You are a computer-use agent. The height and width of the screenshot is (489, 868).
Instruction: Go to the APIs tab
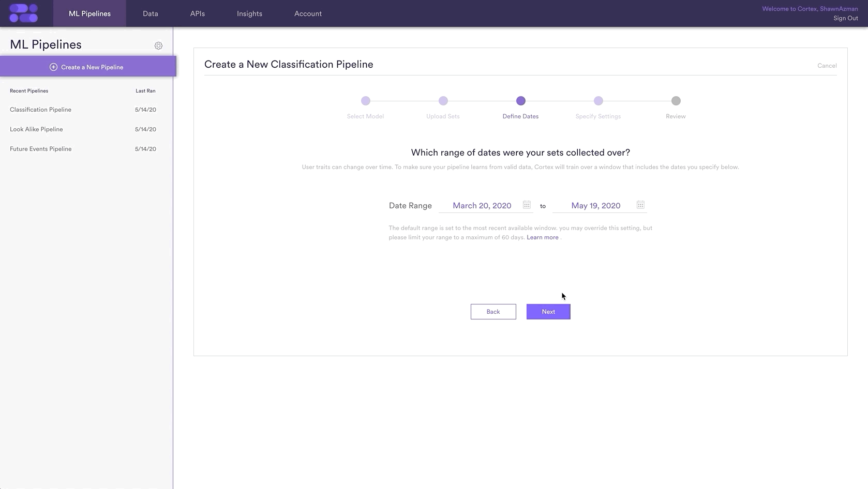click(x=198, y=13)
